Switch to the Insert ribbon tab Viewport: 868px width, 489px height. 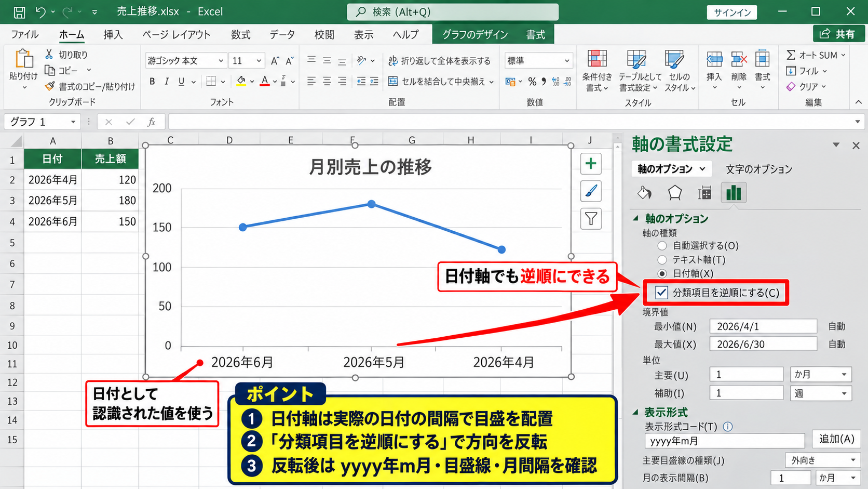click(113, 34)
